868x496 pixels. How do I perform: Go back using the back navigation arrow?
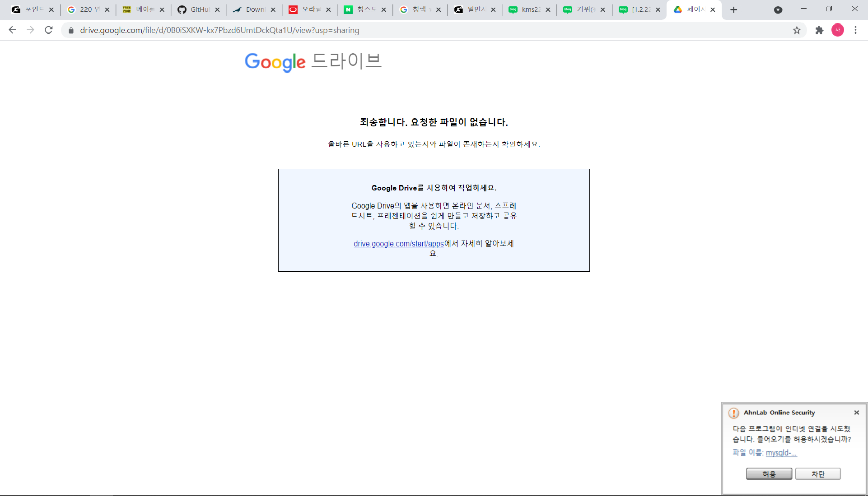(12, 30)
